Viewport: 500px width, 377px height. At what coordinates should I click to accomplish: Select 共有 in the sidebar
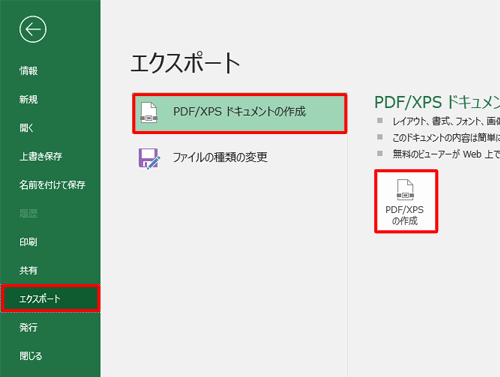28,270
